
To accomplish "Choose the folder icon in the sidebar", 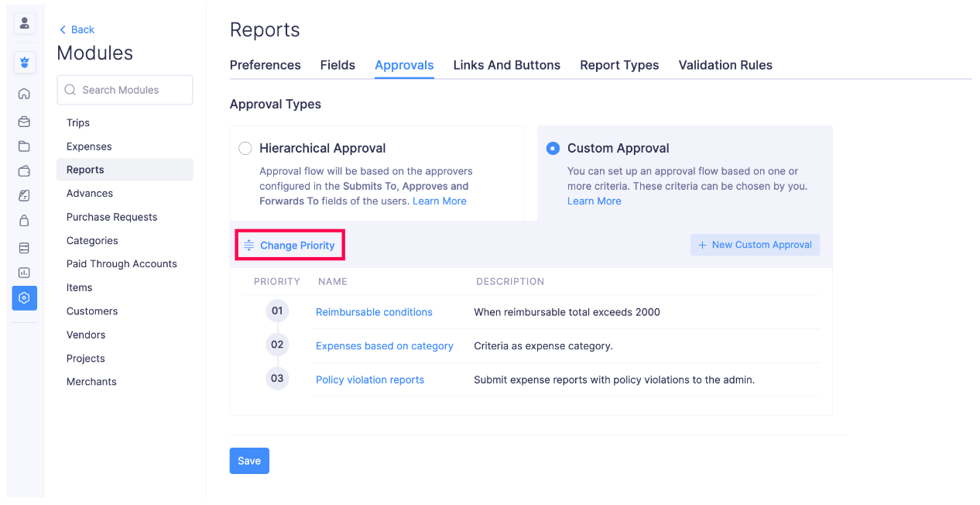I will tap(24, 146).
